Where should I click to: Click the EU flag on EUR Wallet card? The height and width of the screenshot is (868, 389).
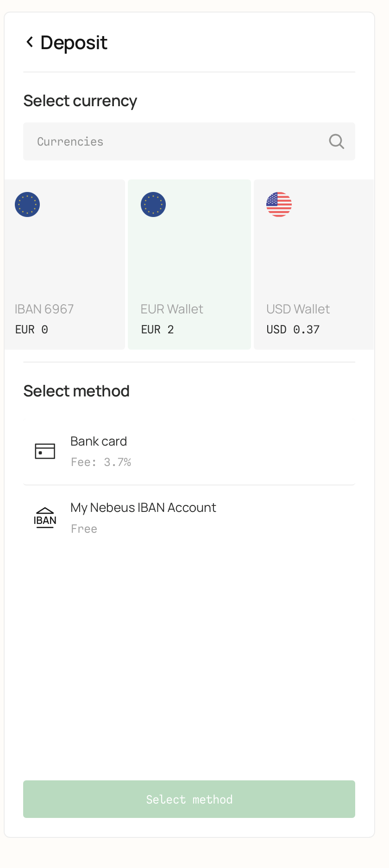[153, 204]
